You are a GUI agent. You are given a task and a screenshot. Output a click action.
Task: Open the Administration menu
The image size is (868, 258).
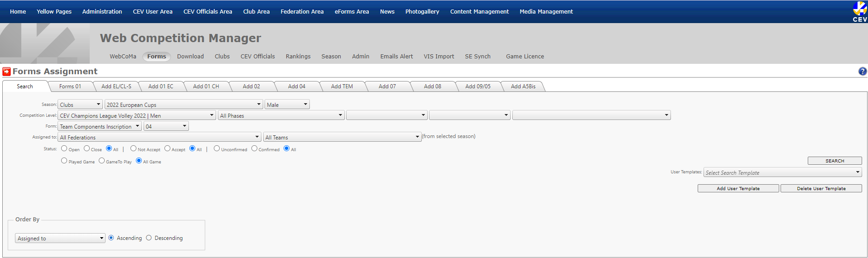tap(102, 11)
